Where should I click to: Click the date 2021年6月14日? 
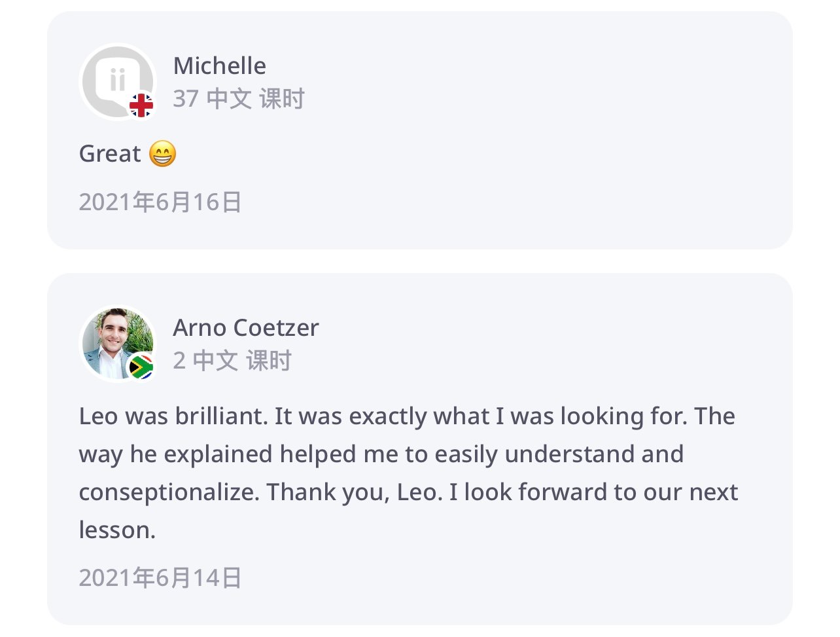pyautogui.click(x=160, y=578)
